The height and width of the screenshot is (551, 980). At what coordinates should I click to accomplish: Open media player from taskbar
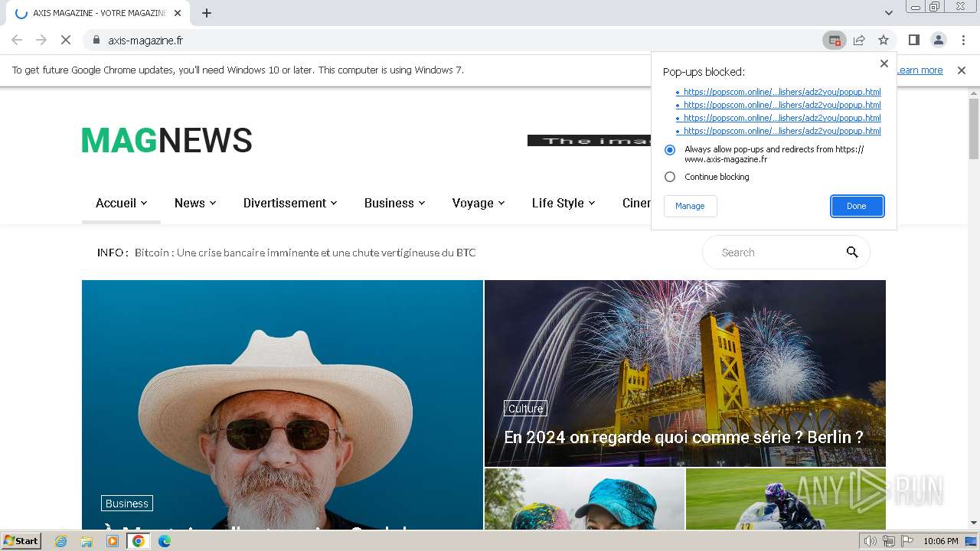113,541
